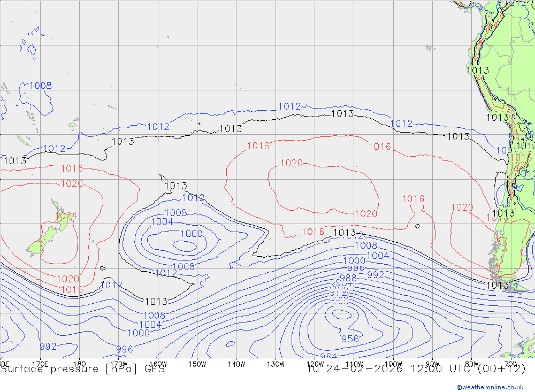Click the 992 isobar label at lower left
535x392 pixels.
pyautogui.click(x=48, y=347)
